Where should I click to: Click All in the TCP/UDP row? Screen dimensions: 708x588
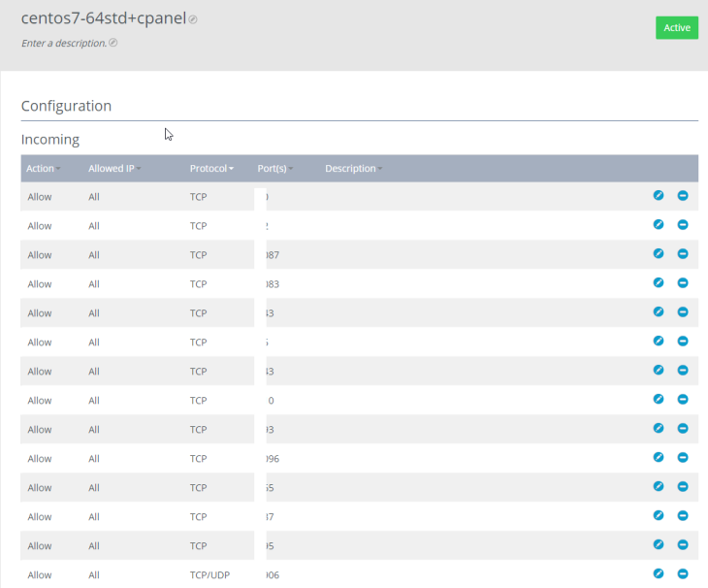click(x=94, y=575)
